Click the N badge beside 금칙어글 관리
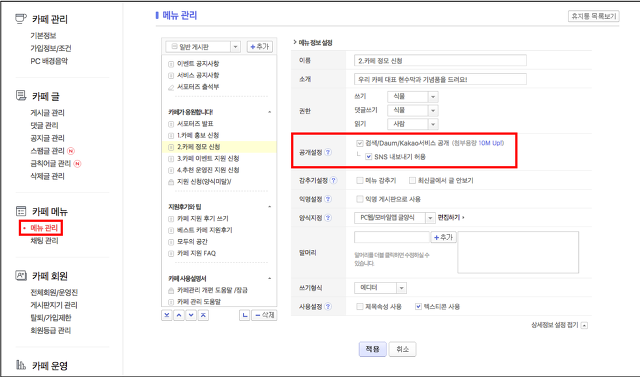This screenshot has height=377, width=640. coord(77,164)
